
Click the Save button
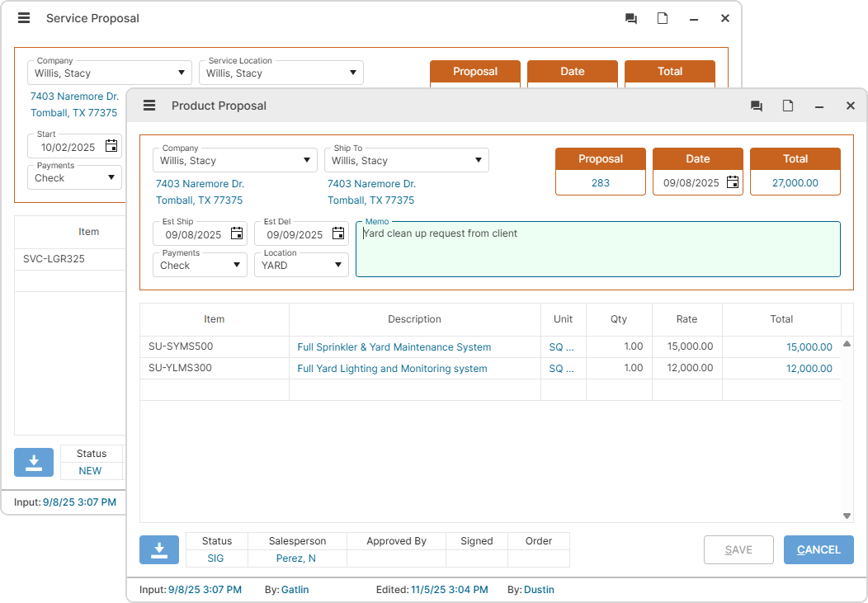tap(738, 550)
